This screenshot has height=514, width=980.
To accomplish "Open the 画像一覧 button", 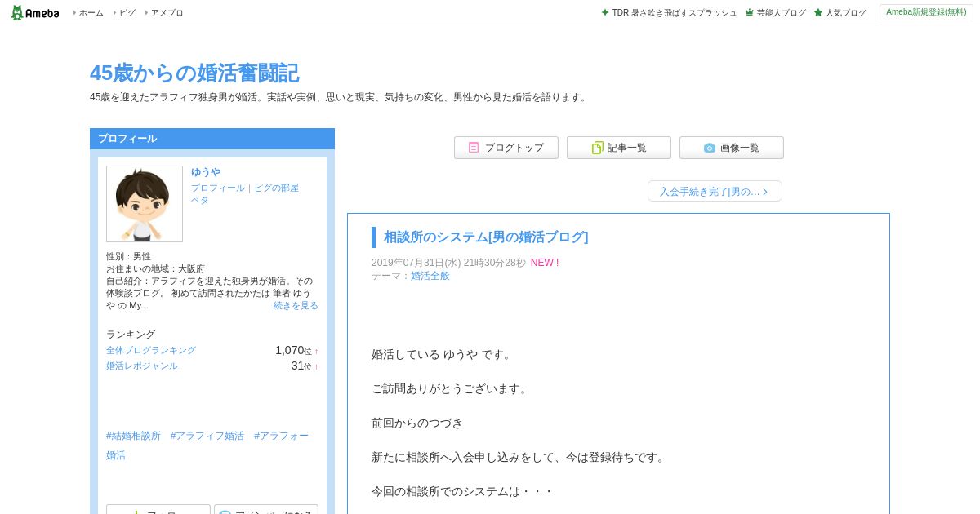I will pyautogui.click(x=732, y=148).
